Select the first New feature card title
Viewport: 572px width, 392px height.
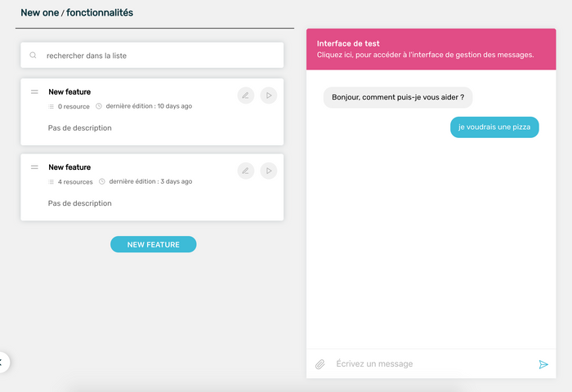coord(69,92)
